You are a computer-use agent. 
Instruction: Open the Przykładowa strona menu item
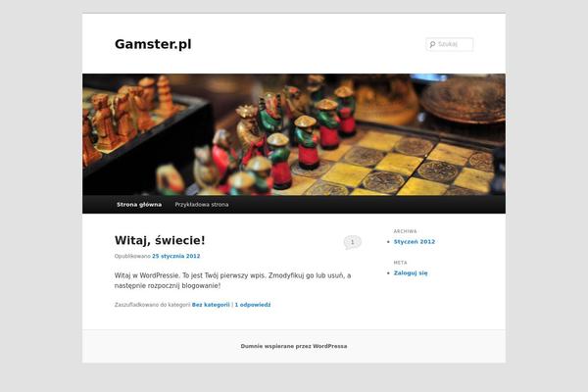pyautogui.click(x=202, y=205)
